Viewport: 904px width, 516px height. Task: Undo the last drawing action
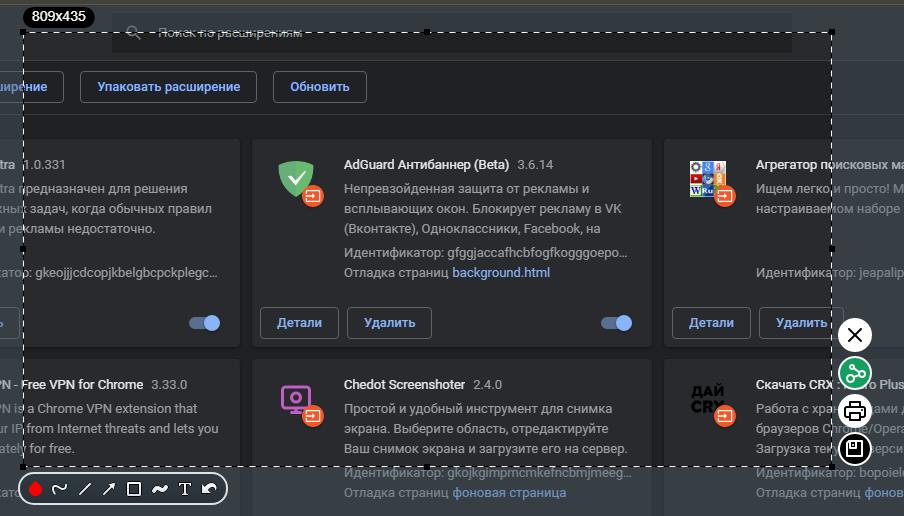coord(209,489)
